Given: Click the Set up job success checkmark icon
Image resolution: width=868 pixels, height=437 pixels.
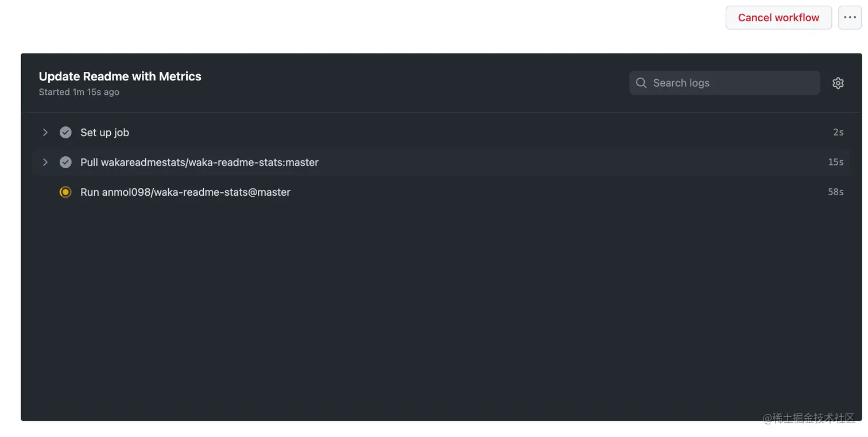Looking at the screenshot, I should pyautogui.click(x=65, y=133).
